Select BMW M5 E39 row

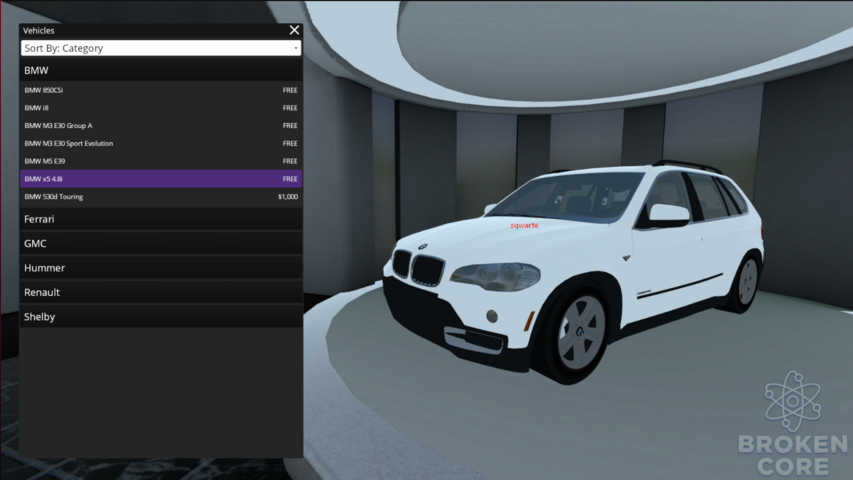(x=161, y=161)
